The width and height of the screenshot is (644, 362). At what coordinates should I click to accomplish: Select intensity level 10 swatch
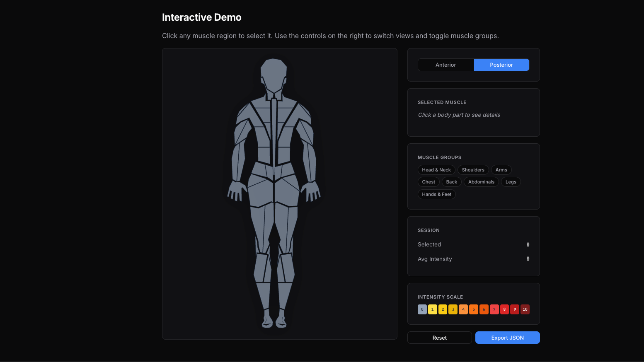pos(525,309)
